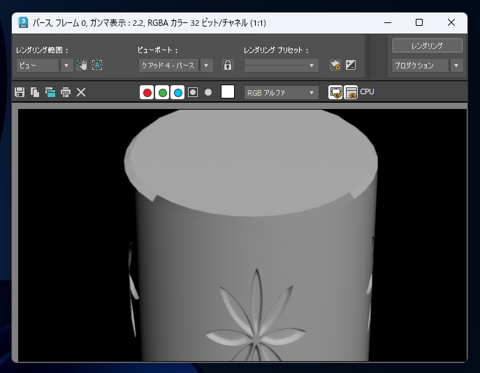Open レンダリング範囲 ビュー dropdown
The height and width of the screenshot is (373, 480).
click(44, 65)
